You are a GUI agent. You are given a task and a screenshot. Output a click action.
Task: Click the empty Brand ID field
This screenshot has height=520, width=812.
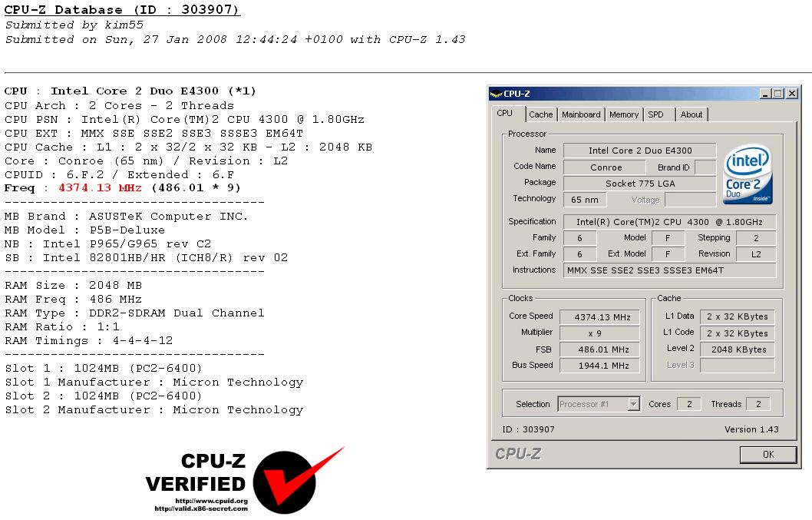pyautogui.click(x=705, y=167)
